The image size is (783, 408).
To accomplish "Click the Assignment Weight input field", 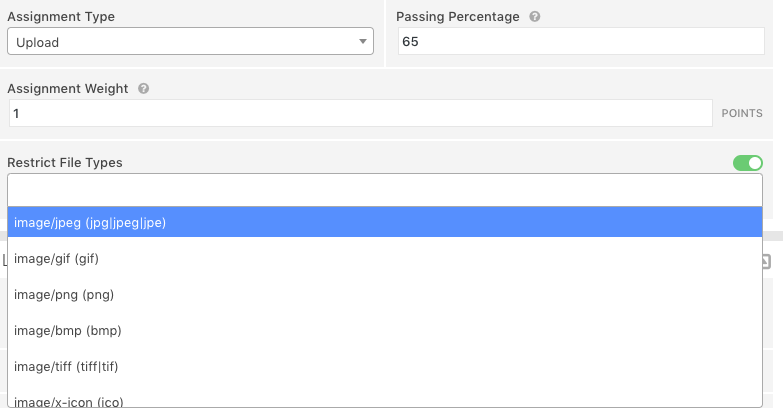I will coord(360,114).
